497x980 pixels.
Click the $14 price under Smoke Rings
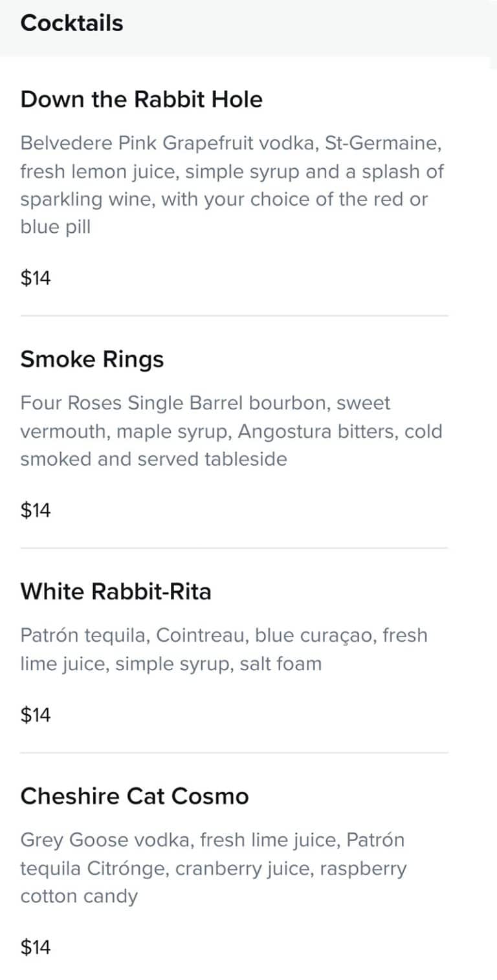coord(36,511)
